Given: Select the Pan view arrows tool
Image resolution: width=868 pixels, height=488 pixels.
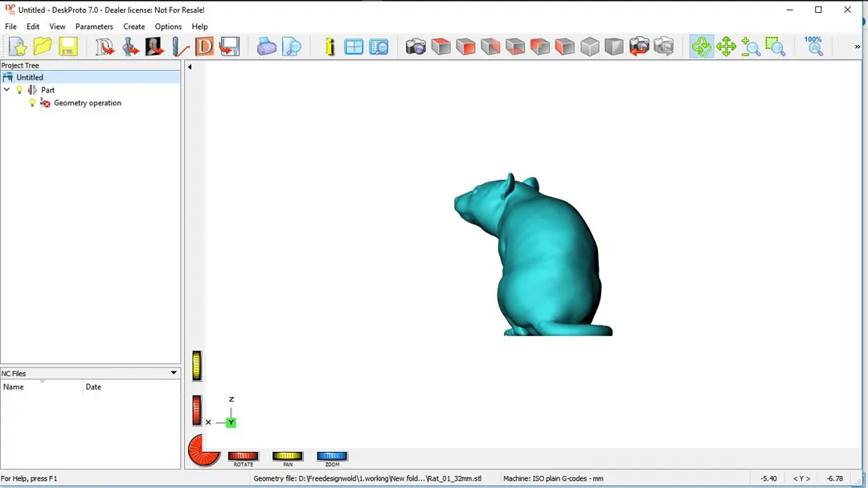Looking at the screenshot, I should [726, 47].
